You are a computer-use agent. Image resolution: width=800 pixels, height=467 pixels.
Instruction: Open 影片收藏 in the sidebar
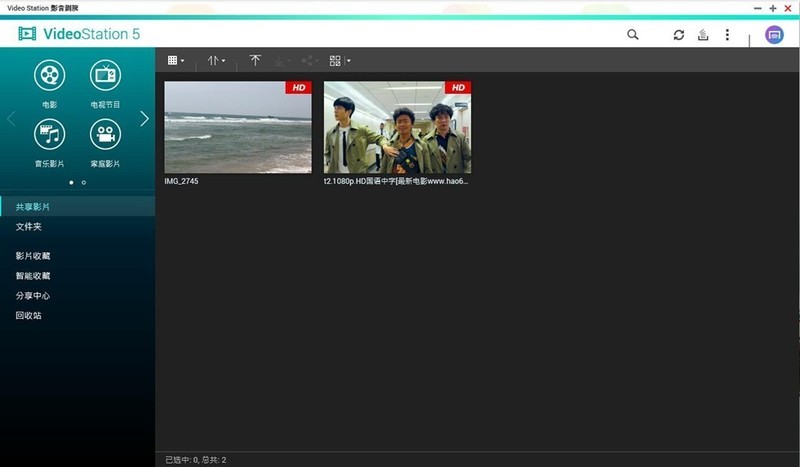coord(32,256)
